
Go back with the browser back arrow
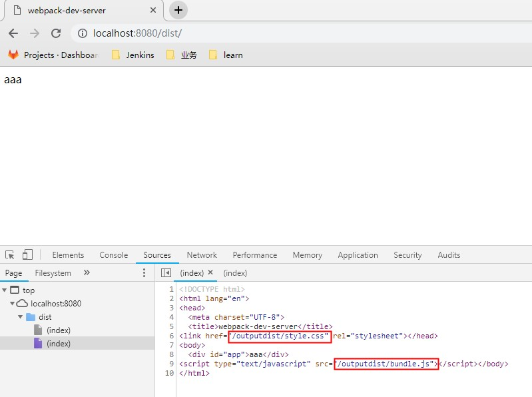pyautogui.click(x=13, y=33)
